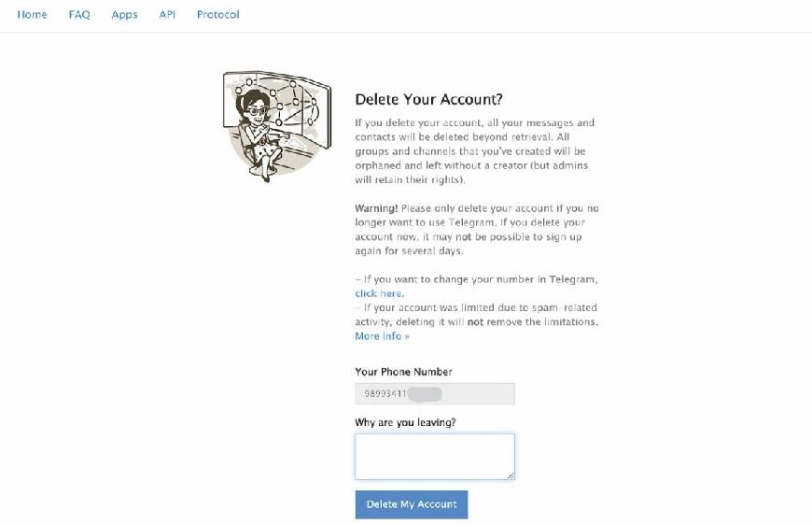Click the "Delete Your Account?" heading

click(x=428, y=99)
